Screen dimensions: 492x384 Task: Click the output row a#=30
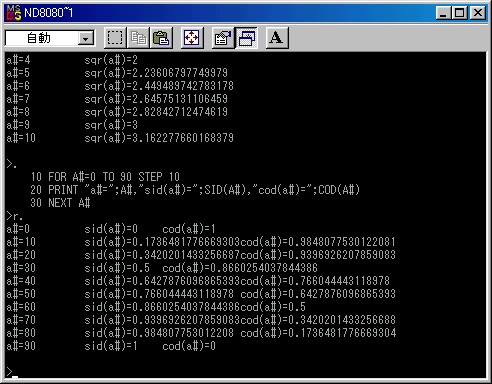point(162,268)
